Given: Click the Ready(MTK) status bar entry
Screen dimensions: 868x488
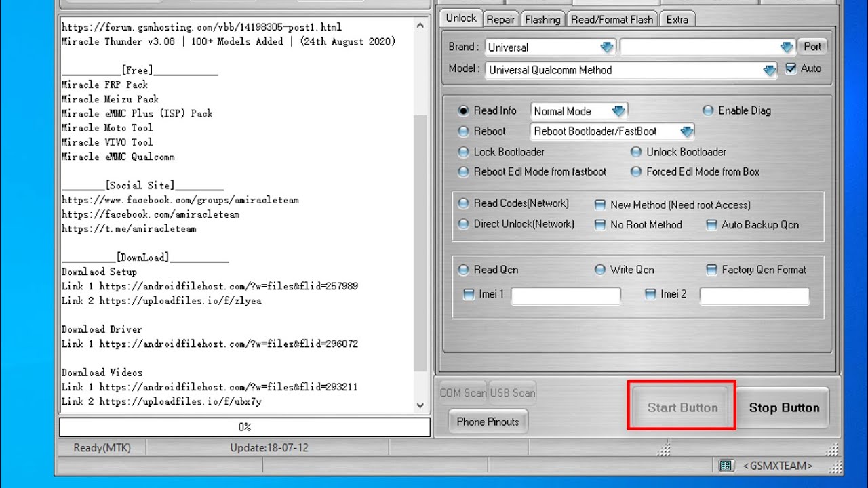Looking at the screenshot, I should [x=102, y=448].
